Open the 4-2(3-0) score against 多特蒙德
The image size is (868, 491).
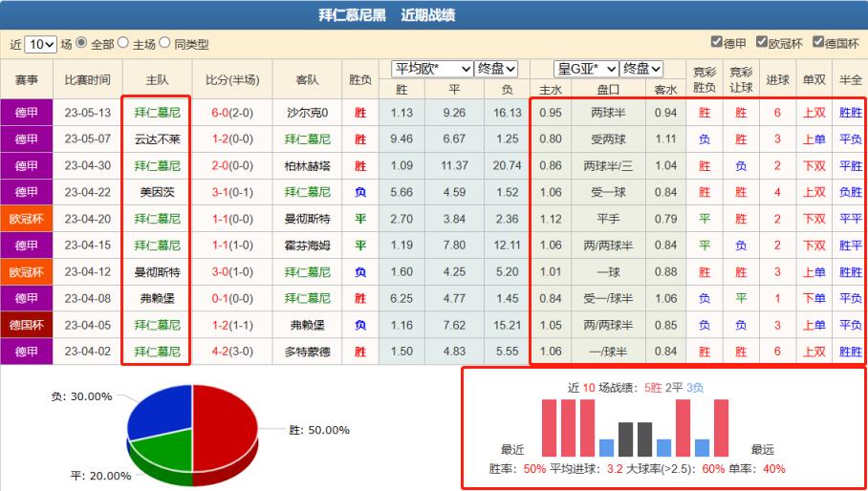(232, 352)
